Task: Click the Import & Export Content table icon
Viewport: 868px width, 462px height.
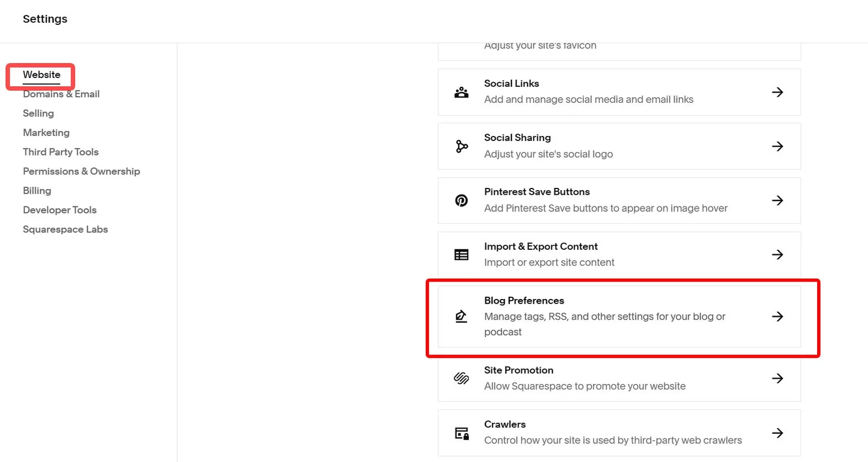Action: pyautogui.click(x=461, y=254)
